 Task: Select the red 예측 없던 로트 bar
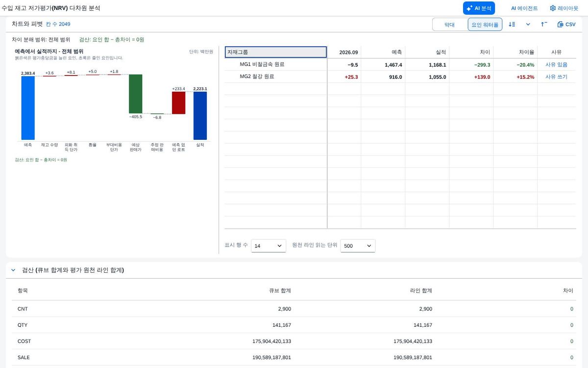(178, 103)
